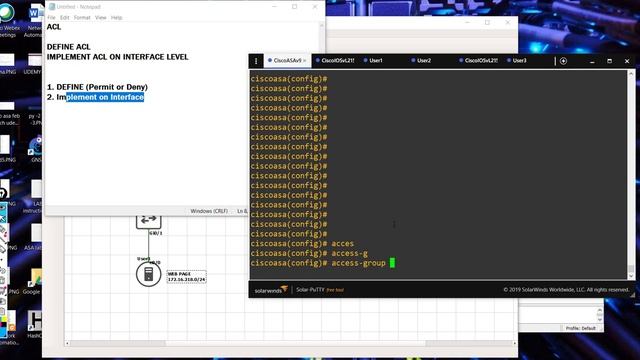Maximize the background window behind Solar-PuTTY

[x=487, y=22]
